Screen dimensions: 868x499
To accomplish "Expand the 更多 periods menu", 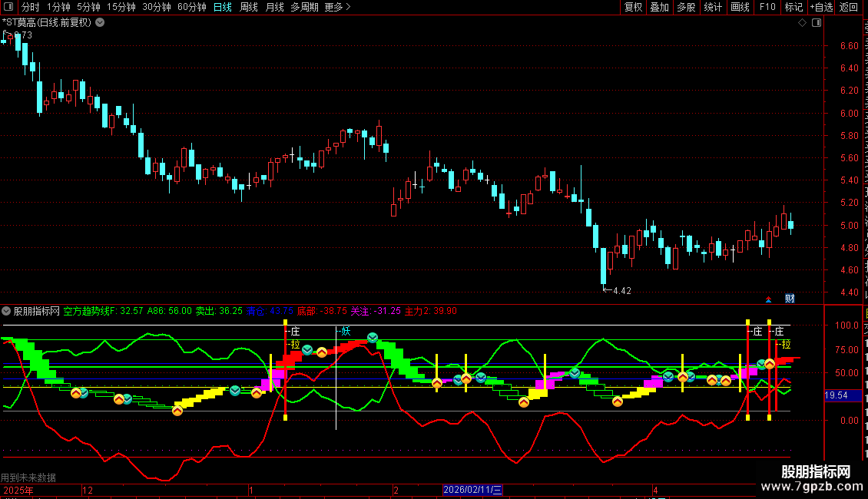I will [337, 7].
